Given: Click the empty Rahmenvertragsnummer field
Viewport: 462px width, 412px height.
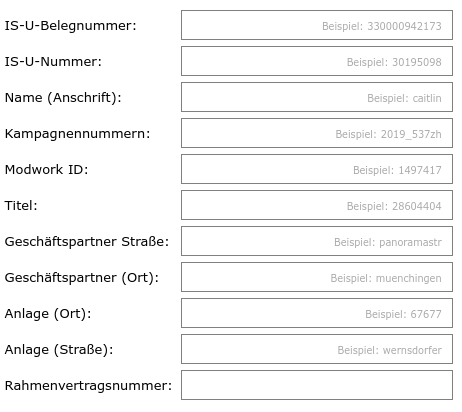Looking at the screenshot, I should tap(317, 385).
